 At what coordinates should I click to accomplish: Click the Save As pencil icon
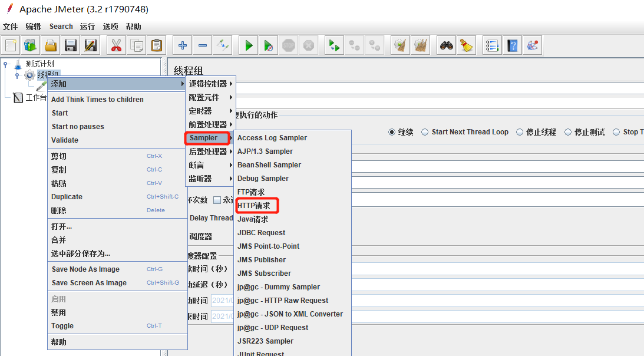[x=90, y=45]
